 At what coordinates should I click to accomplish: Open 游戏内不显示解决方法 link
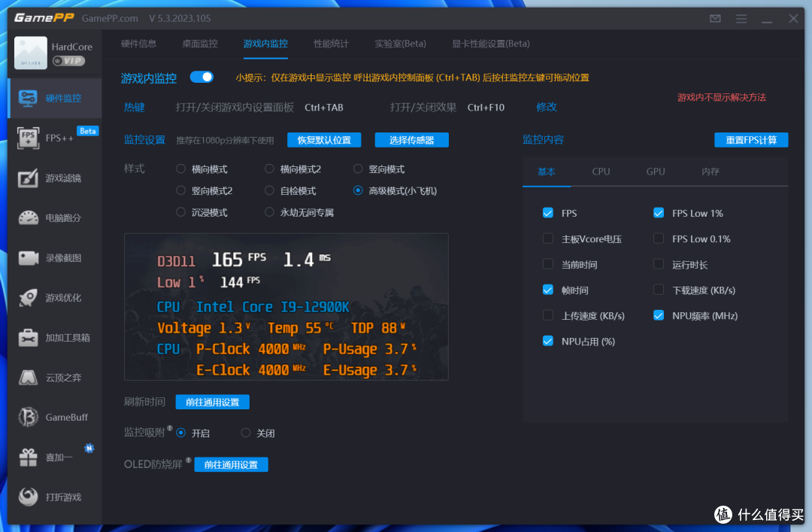(x=721, y=98)
